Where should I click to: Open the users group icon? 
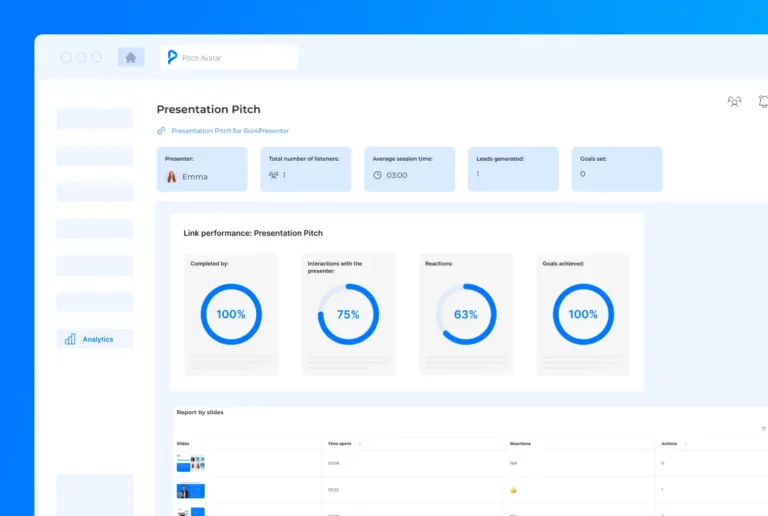[735, 102]
